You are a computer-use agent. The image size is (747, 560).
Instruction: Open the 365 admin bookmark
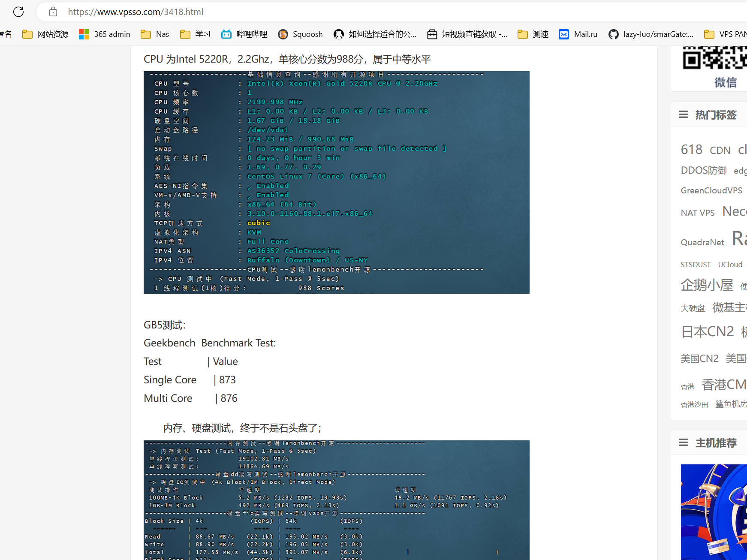pyautogui.click(x=105, y=34)
